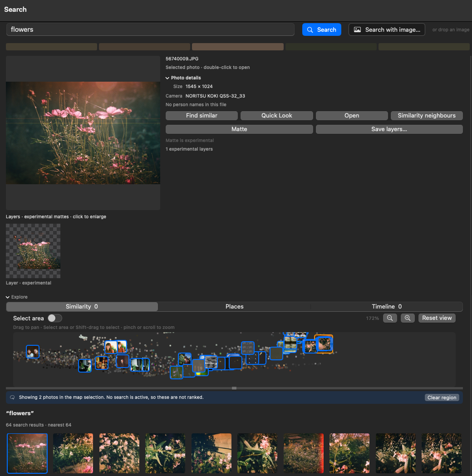472x476 pixels.
Task: Zoom out the similarity map
Action: [390, 318]
